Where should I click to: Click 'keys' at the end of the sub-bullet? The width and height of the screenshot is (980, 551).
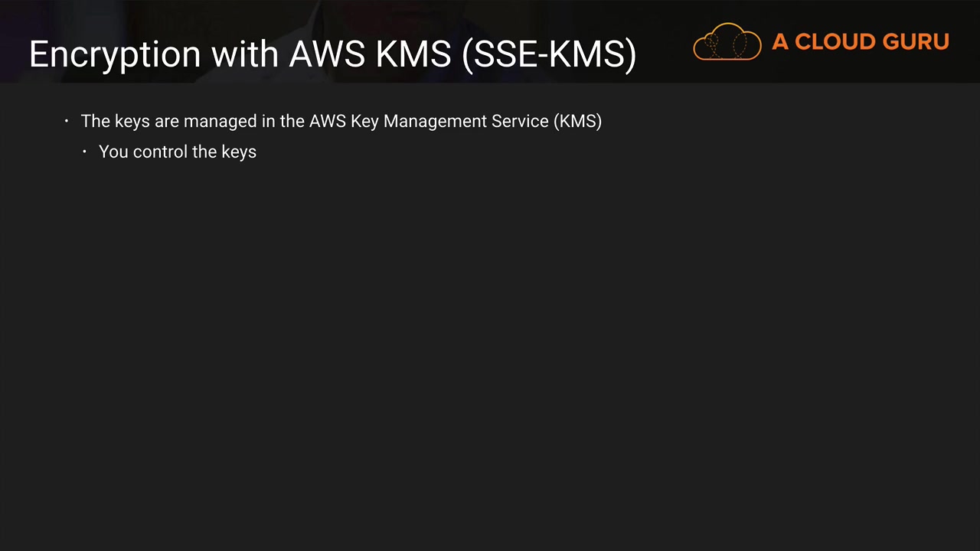click(239, 152)
